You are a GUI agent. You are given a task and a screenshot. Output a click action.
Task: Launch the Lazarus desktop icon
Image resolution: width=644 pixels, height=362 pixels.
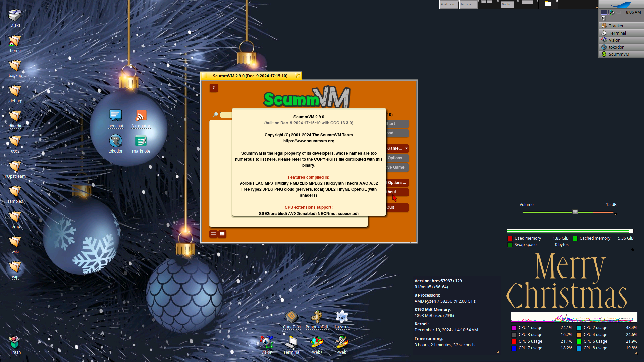click(342, 320)
